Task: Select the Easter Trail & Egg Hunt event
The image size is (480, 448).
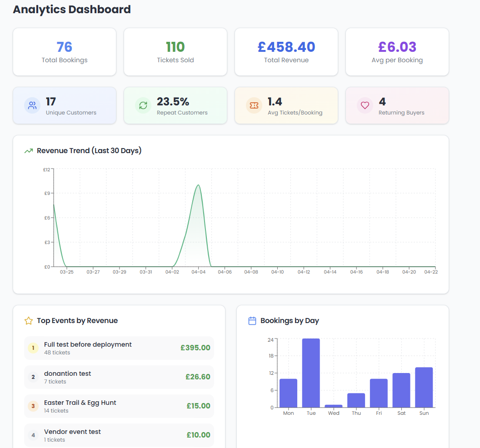Action: click(x=119, y=406)
